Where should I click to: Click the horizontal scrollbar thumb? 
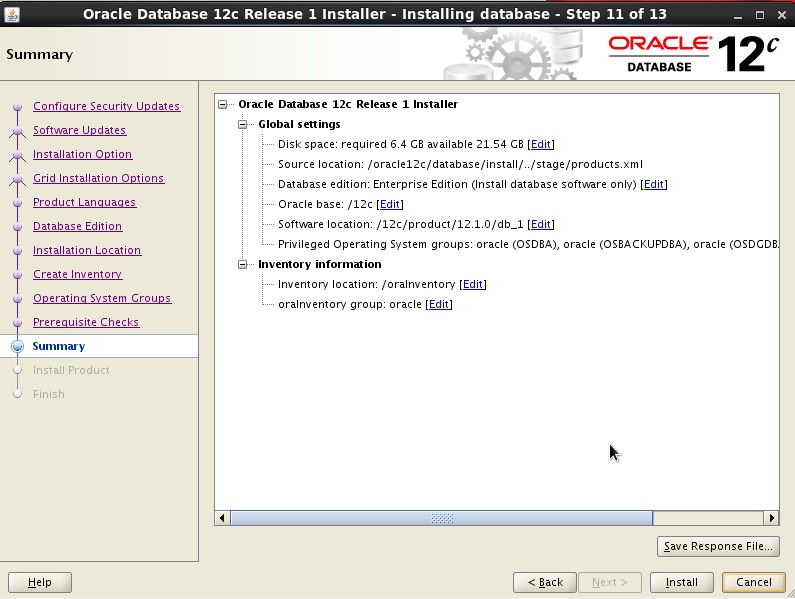442,518
